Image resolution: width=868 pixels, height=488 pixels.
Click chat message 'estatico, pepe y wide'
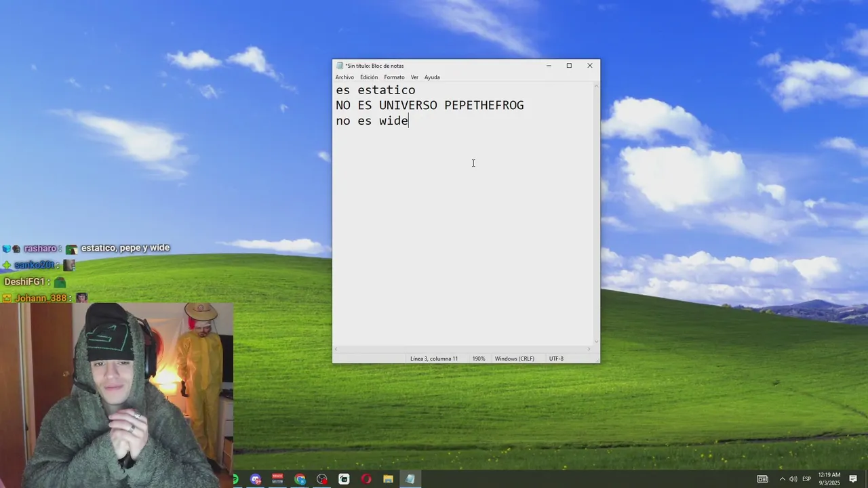click(125, 248)
